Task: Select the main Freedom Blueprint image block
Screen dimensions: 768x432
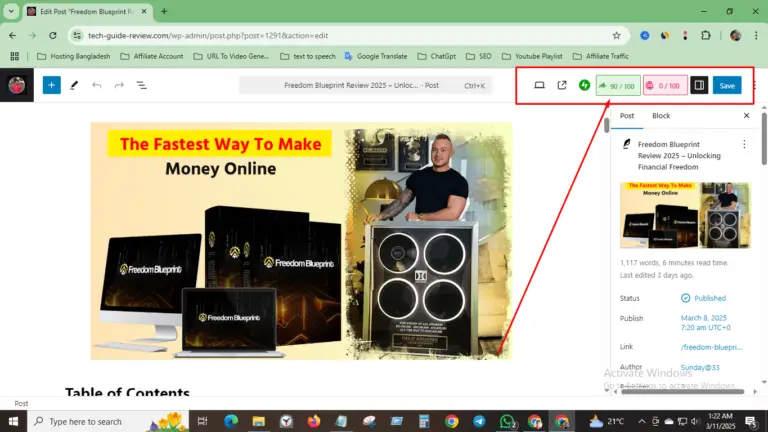Action: (x=301, y=241)
